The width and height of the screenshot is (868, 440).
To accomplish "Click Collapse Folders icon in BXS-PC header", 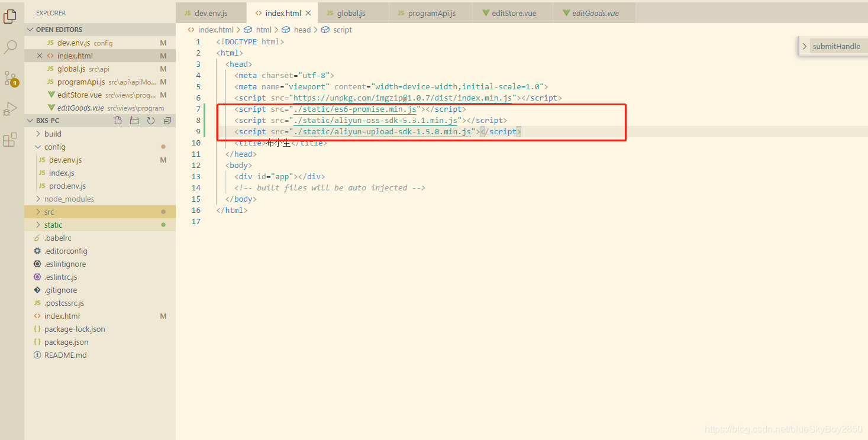I will pyautogui.click(x=167, y=121).
